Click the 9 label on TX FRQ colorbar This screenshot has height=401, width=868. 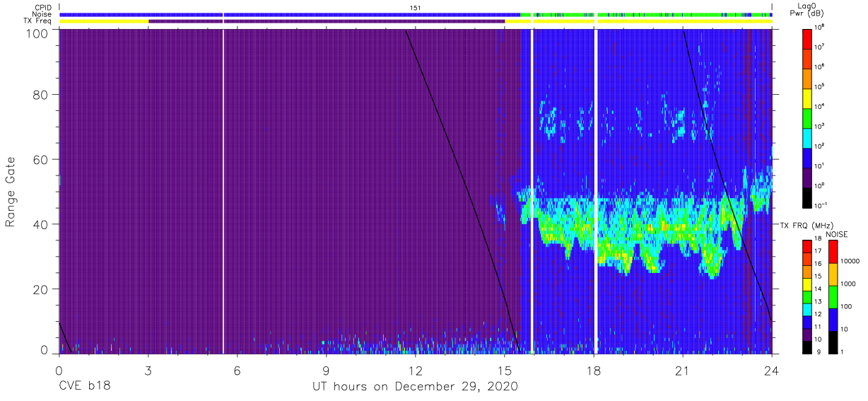[817, 351]
